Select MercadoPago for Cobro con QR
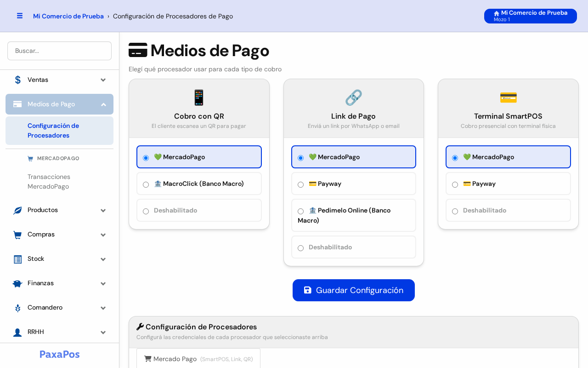588x368 pixels. [199, 157]
